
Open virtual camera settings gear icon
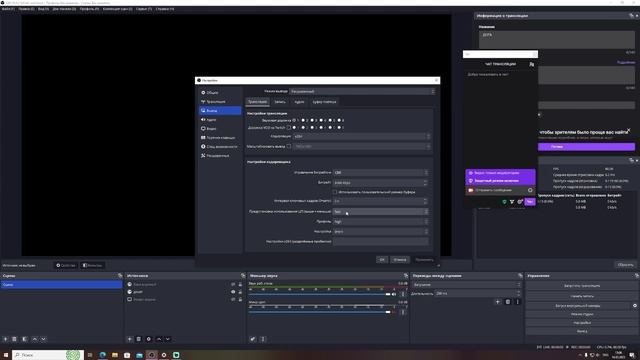(635, 305)
